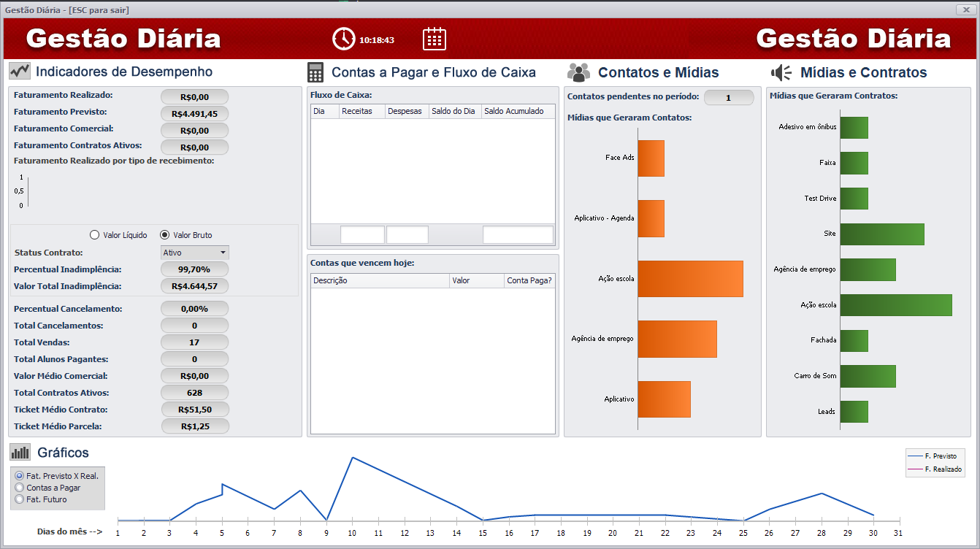The width and height of the screenshot is (980, 549).
Task: Click the bar chart icon beside Gráficos
Action: tap(20, 453)
